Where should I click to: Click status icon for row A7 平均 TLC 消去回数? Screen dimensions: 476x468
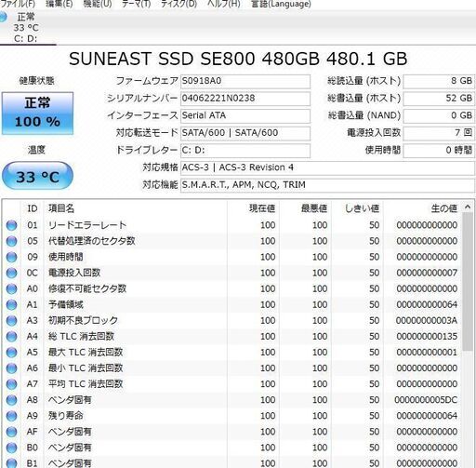click(x=11, y=384)
